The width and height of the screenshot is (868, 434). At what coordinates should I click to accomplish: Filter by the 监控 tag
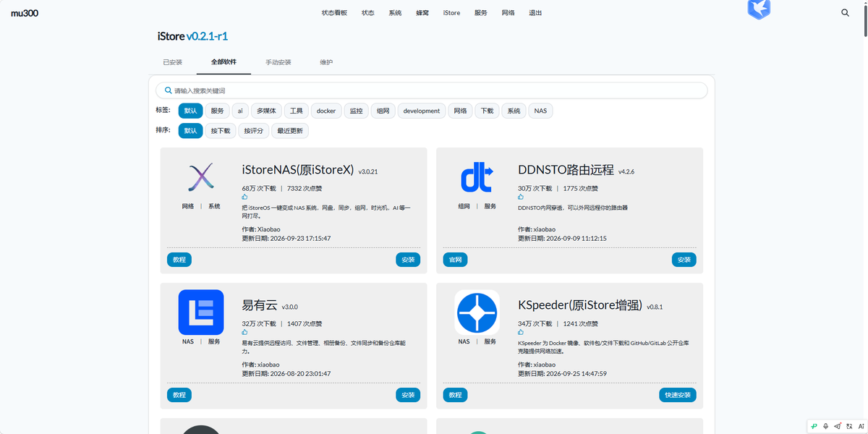pos(356,111)
